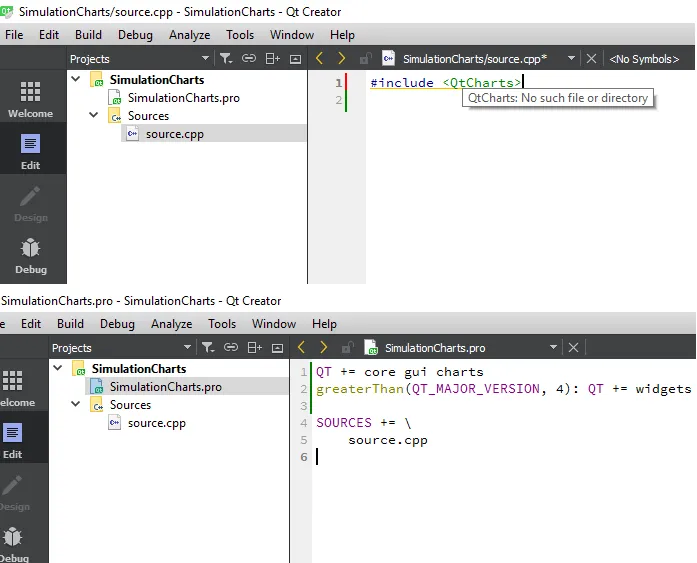This screenshot has width=697, height=563.
Task: Switch to Edit mode in bottom window sidebar
Action: point(12,440)
